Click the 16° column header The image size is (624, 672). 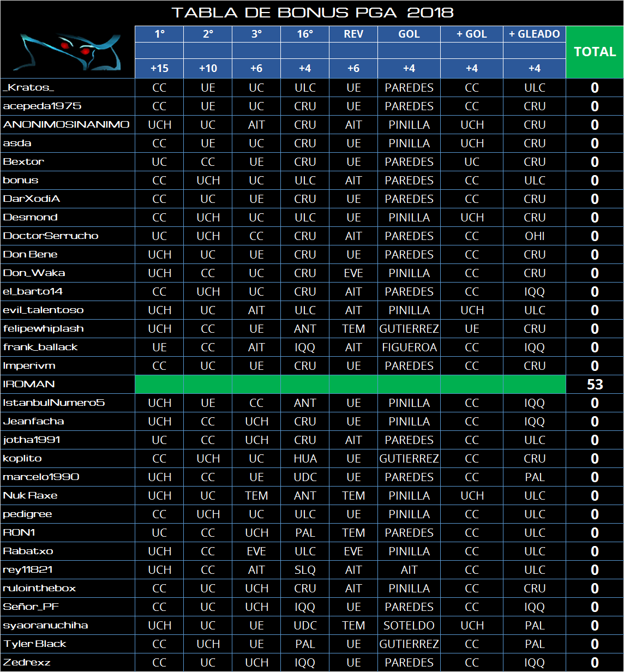pos(305,34)
